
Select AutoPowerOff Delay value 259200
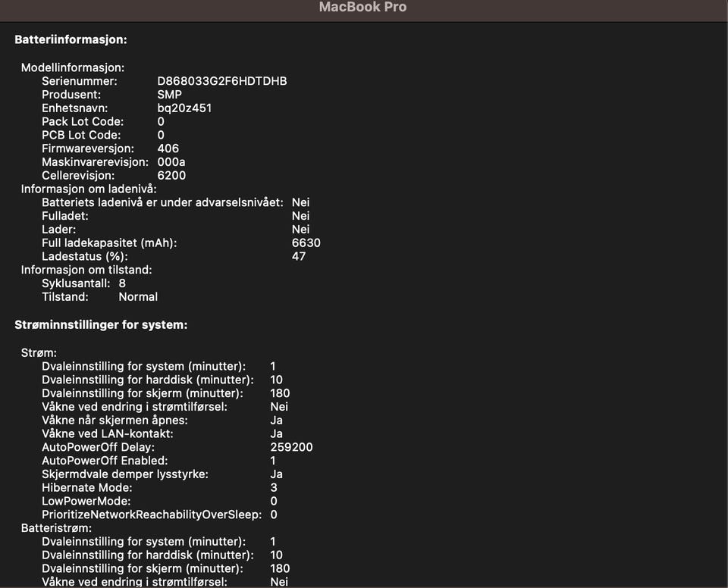click(291, 447)
